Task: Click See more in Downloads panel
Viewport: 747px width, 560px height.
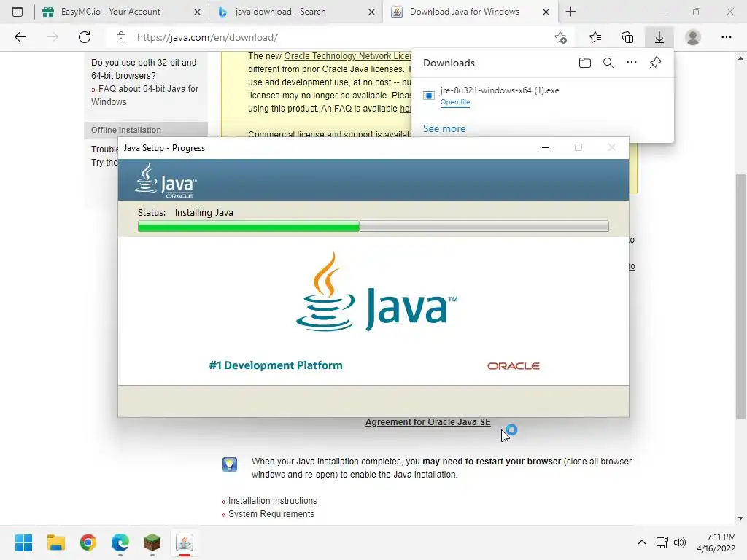Action: [x=444, y=128]
